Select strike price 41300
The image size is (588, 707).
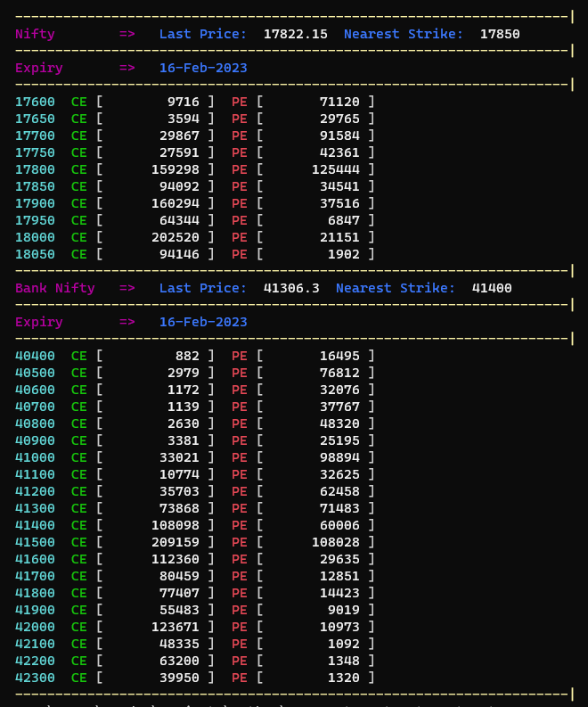coord(35,508)
